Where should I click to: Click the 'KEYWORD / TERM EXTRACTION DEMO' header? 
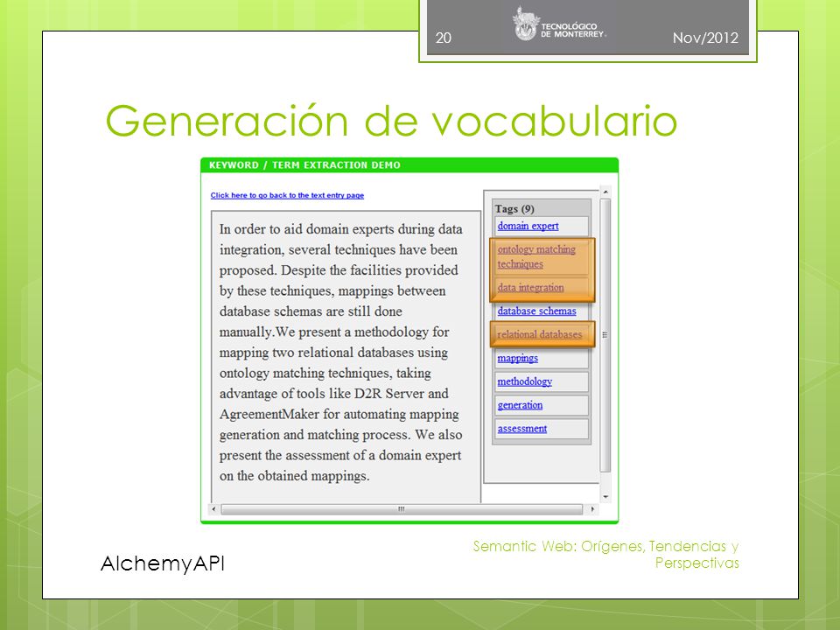[x=304, y=165]
